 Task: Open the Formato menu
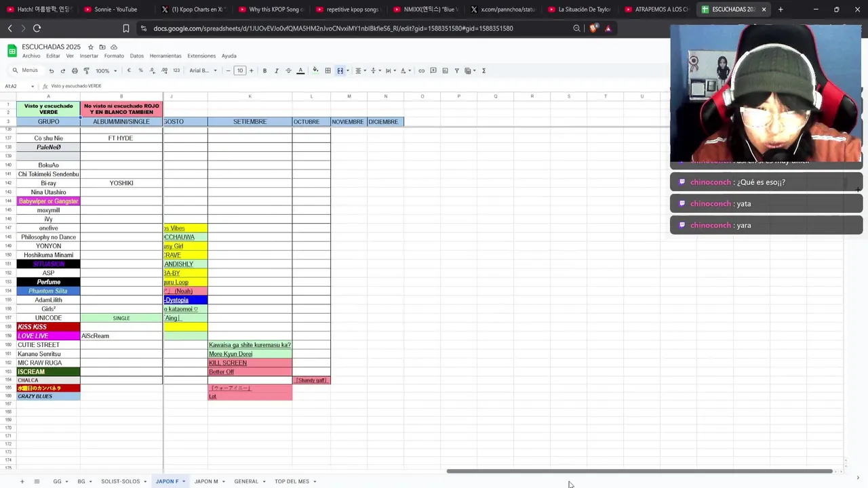114,56
